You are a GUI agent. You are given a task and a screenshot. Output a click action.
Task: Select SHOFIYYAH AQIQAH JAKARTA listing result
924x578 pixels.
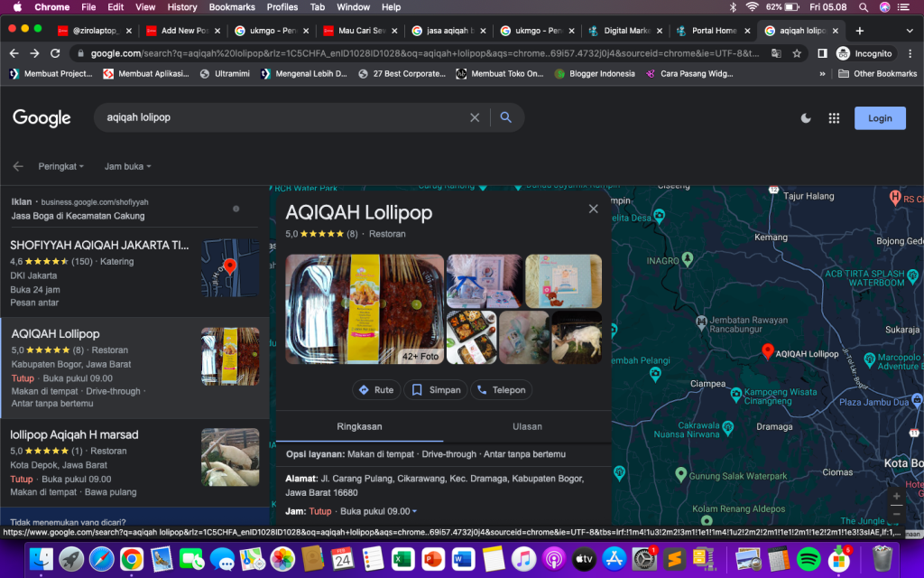pos(99,245)
